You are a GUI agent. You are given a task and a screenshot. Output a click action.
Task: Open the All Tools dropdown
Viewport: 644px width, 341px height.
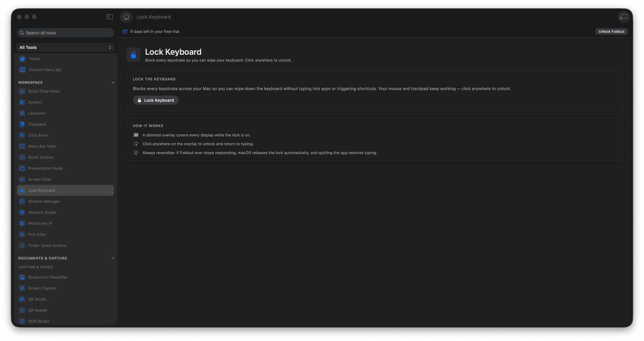65,47
